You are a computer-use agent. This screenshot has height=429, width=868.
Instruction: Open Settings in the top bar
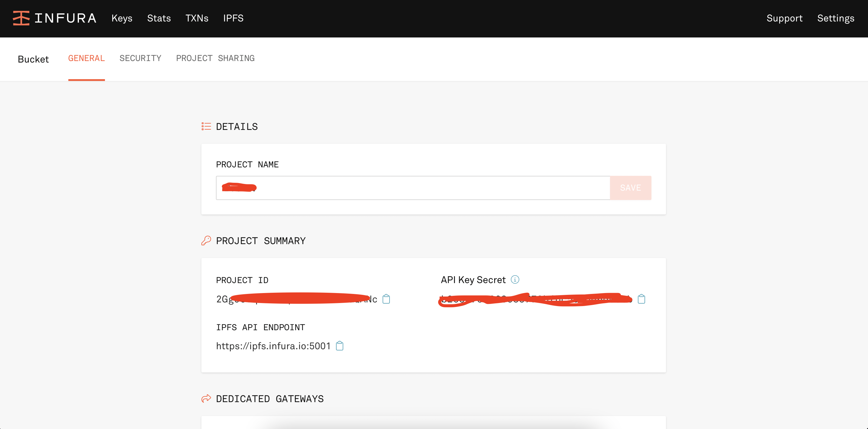[836, 18]
